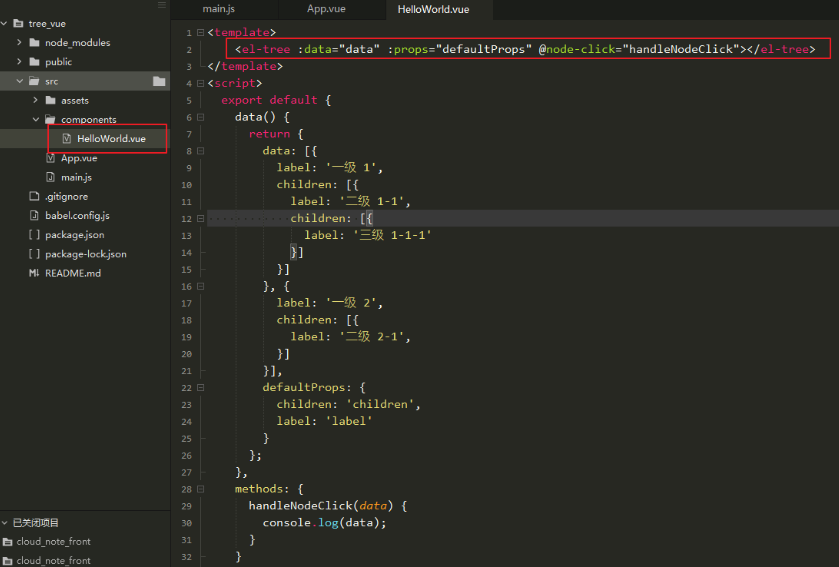Open README.md in the file tree
The image size is (839, 567).
[73, 273]
